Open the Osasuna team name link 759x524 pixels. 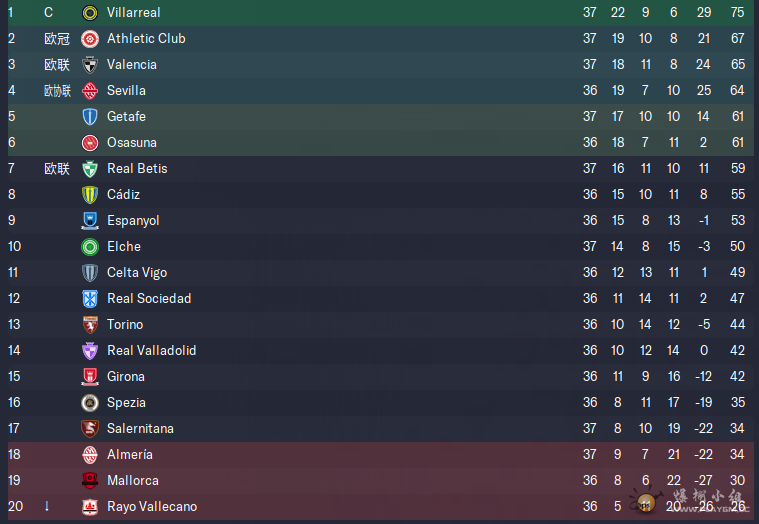coord(132,143)
